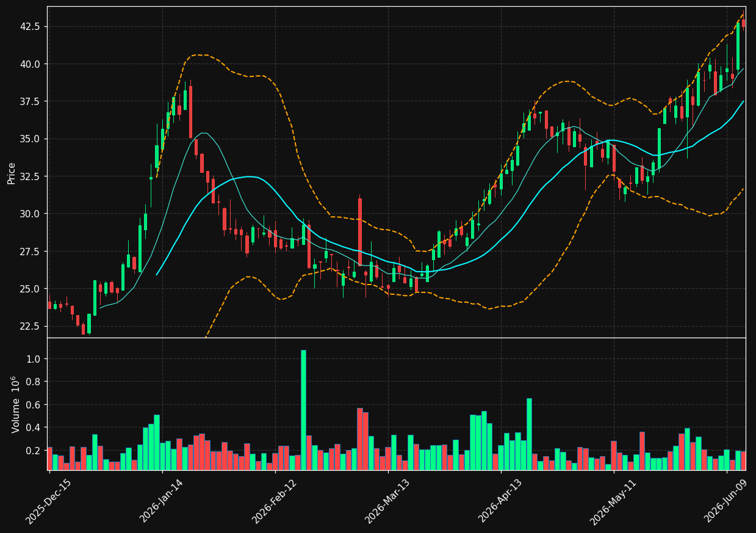Click the 22.5 price tick label
The image size is (756, 533).
(x=31, y=326)
